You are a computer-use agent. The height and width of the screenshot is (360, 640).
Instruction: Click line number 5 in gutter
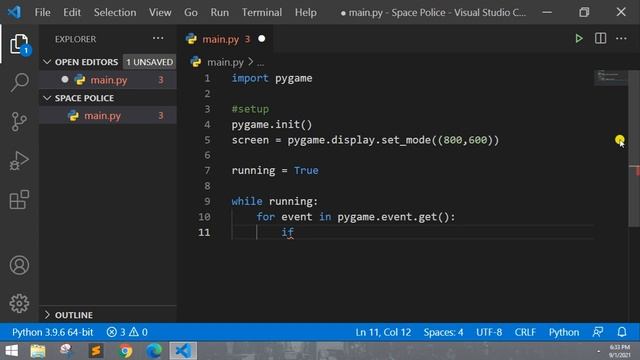pos(207,140)
